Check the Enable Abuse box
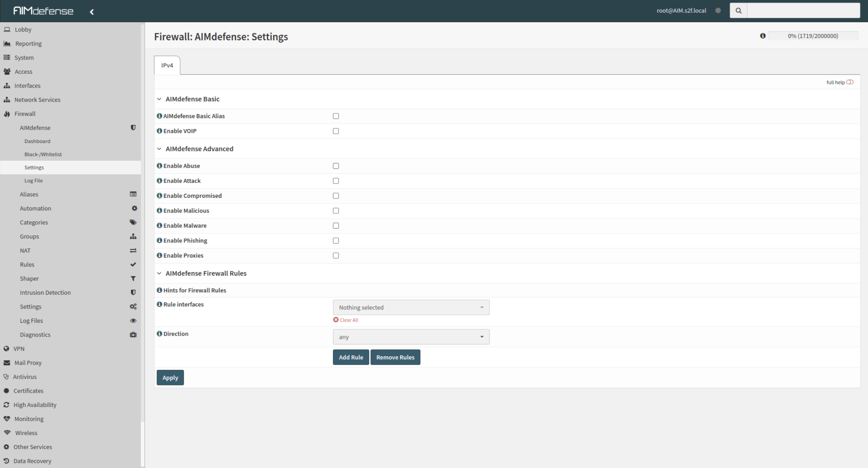Image resolution: width=868 pixels, height=468 pixels. [x=336, y=166]
